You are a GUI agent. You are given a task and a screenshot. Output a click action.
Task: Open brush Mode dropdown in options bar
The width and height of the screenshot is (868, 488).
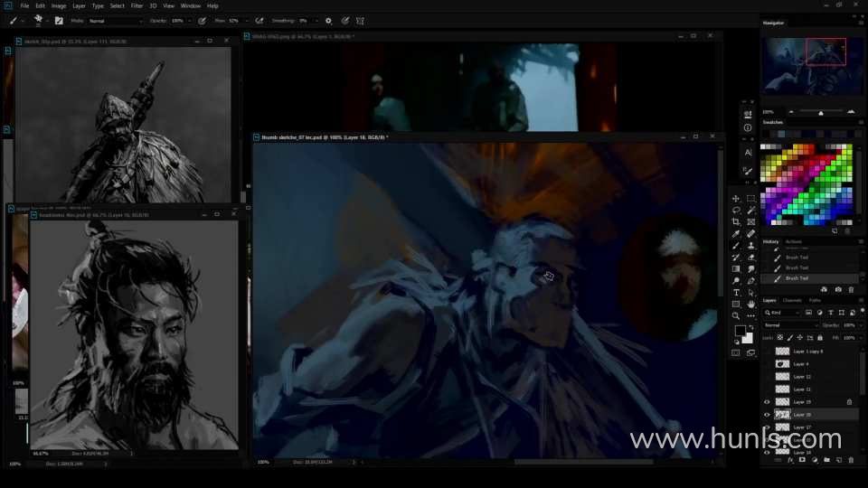116,21
